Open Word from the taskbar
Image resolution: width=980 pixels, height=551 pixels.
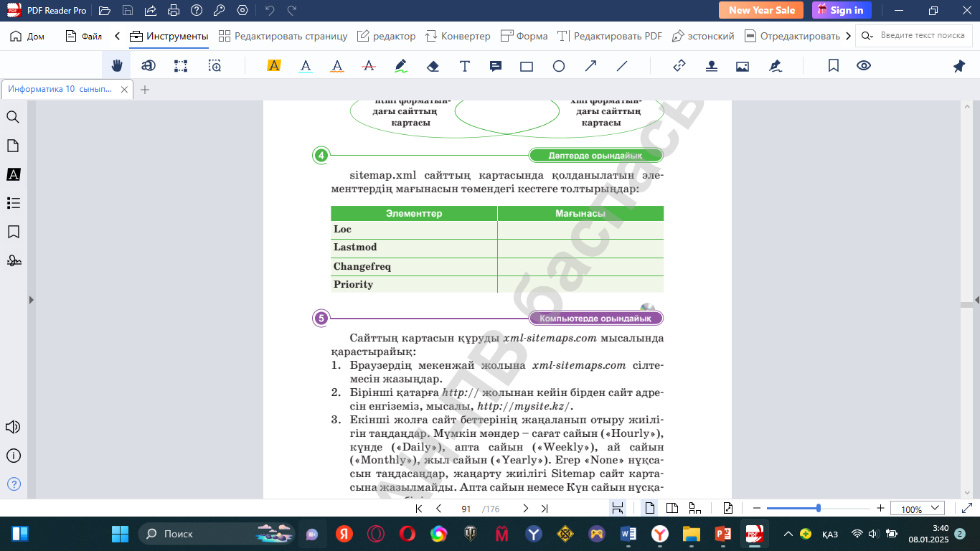coord(628,534)
